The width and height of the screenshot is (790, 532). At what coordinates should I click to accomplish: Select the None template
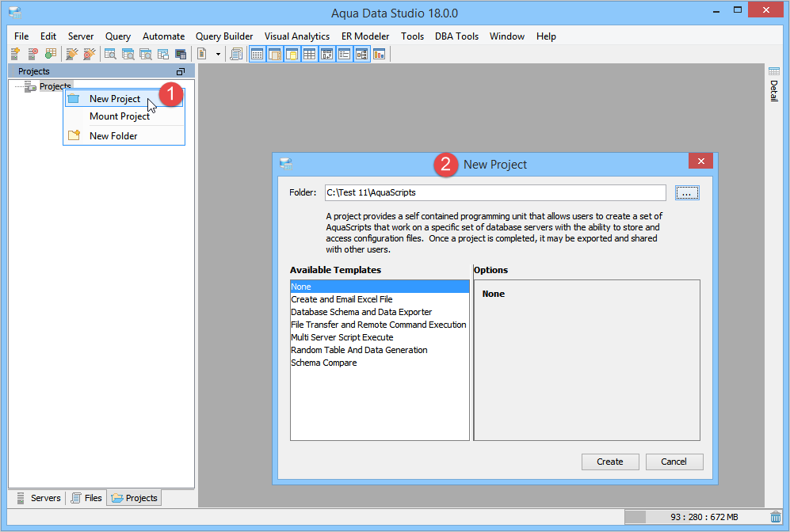pyautogui.click(x=380, y=287)
